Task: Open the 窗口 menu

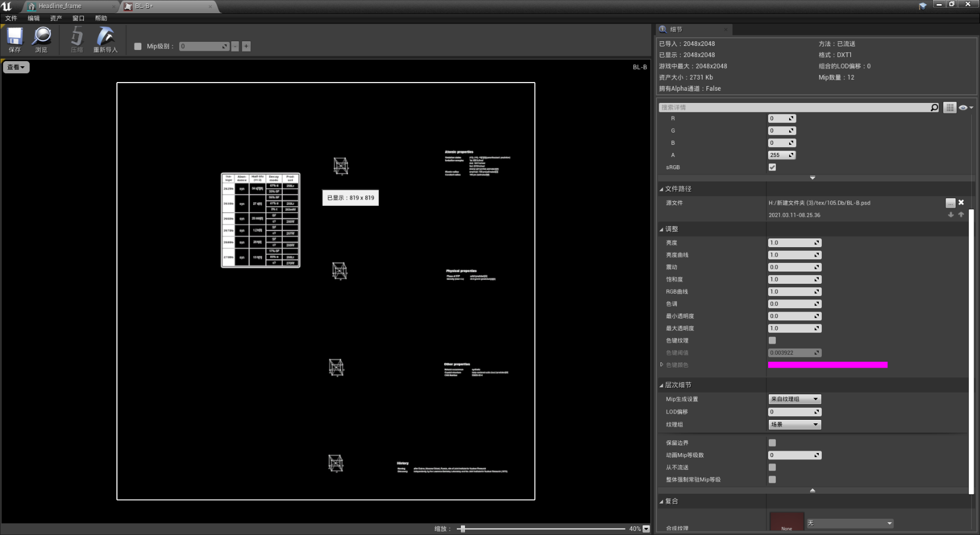Action: click(79, 19)
